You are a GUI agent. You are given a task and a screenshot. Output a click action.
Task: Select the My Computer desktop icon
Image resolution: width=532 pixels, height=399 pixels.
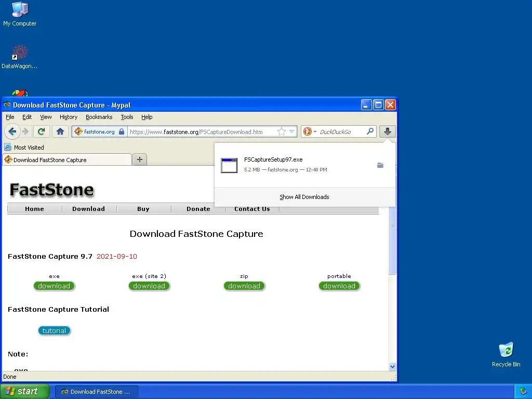click(x=20, y=14)
